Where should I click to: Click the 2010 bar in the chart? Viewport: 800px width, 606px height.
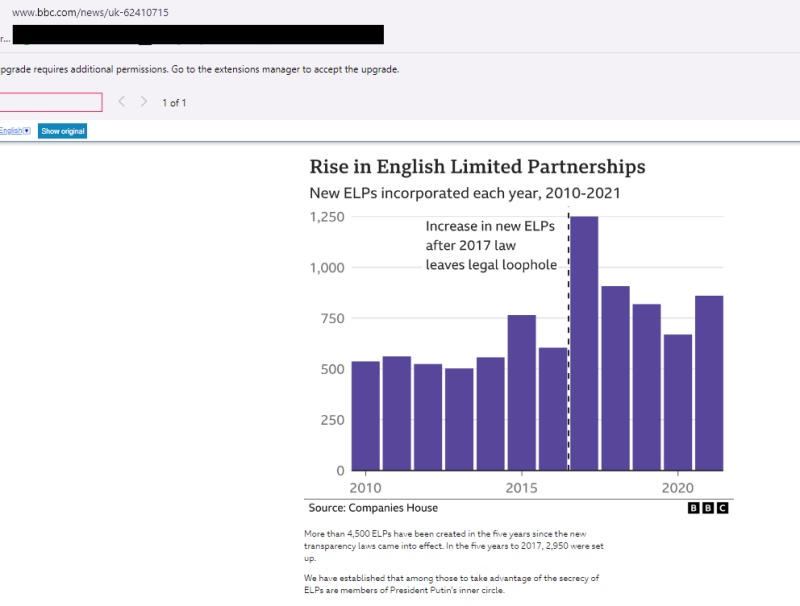tap(365, 415)
